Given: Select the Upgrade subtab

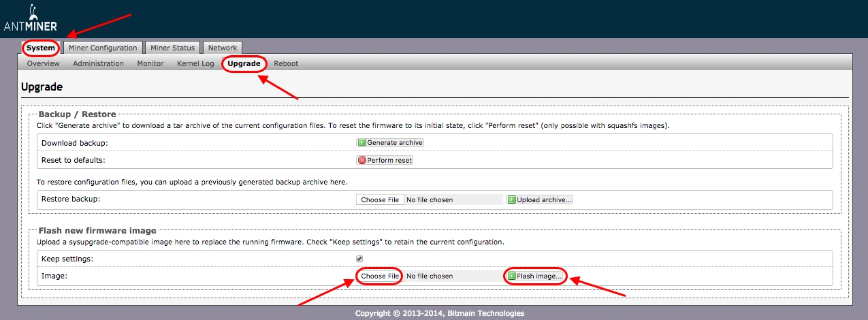Looking at the screenshot, I should pyautogui.click(x=244, y=63).
